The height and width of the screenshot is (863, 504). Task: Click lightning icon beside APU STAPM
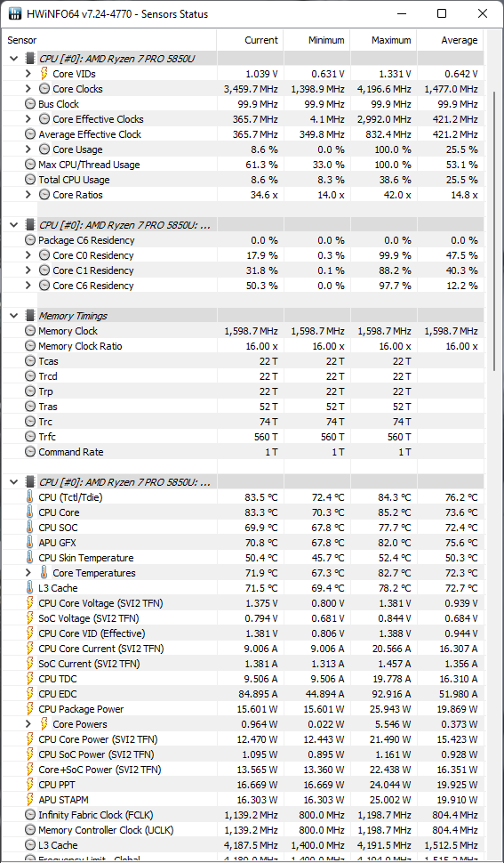coord(30,800)
